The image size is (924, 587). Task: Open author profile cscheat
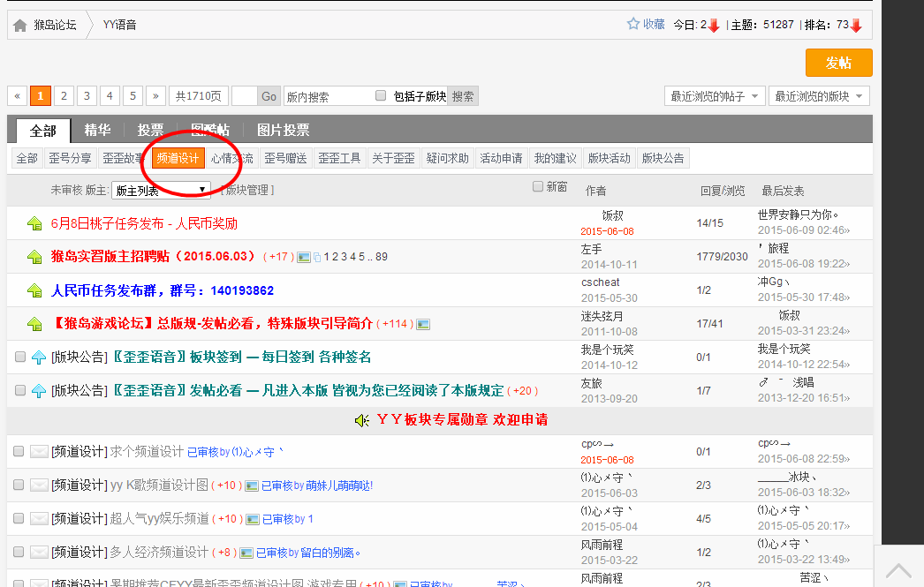pos(601,282)
